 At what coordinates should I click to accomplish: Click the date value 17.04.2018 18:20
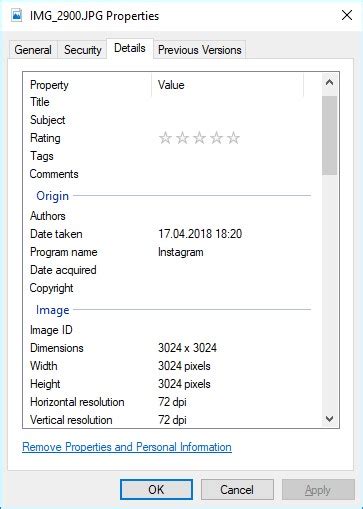tap(200, 234)
